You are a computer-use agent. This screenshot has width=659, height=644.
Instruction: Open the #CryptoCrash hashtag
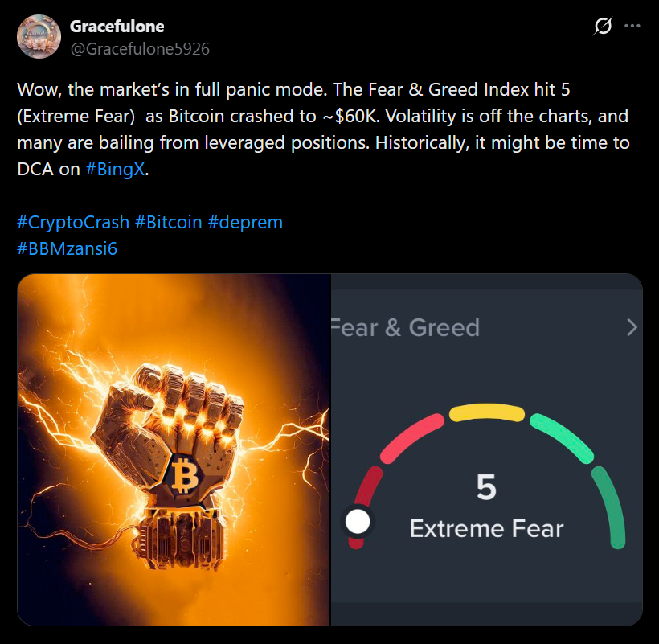tap(72, 221)
